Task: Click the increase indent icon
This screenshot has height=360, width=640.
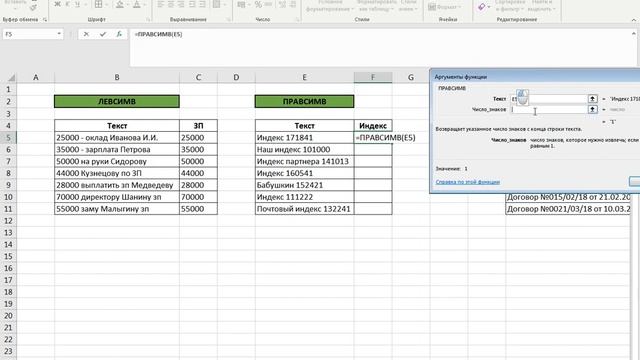Action: (x=202, y=4)
